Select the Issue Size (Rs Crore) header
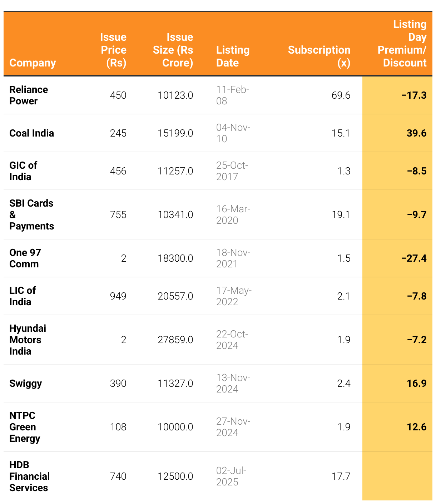Image resolution: width=436 pixels, height=504 pixels. 173,50
